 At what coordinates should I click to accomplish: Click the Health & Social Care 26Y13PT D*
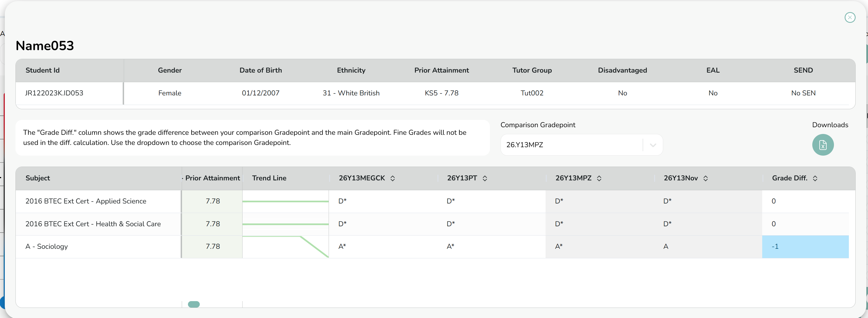click(450, 224)
